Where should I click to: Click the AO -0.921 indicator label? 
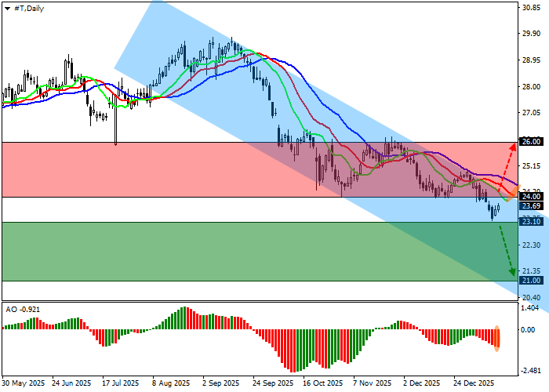pyautogui.click(x=22, y=309)
